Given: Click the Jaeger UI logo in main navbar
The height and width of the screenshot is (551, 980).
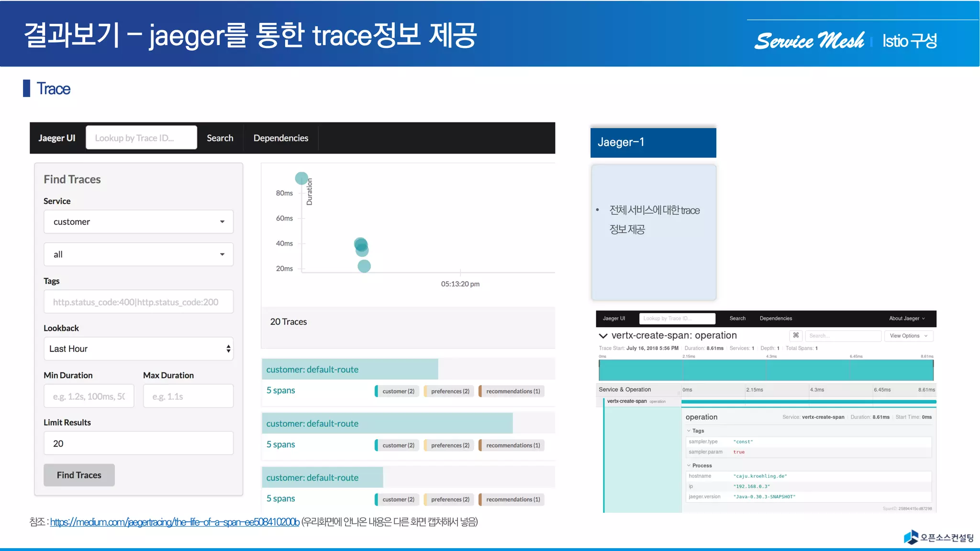Looking at the screenshot, I should pyautogui.click(x=57, y=138).
